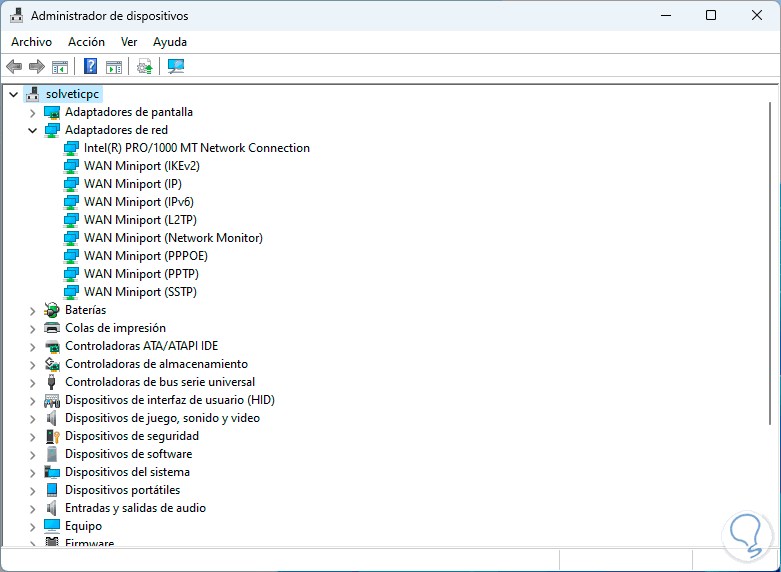Expand Dispositivos portátiles
The width and height of the screenshot is (781, 572).
pyautogui.click(x=33, y=491)
